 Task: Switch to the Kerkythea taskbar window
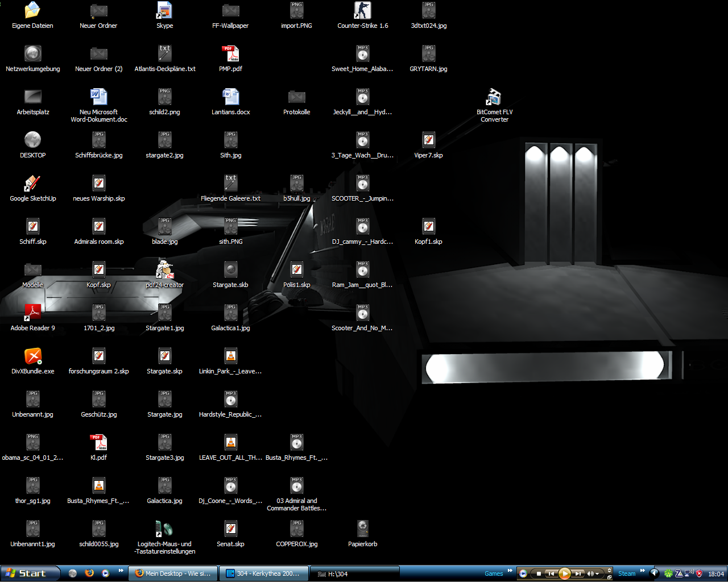click(x=264, y=573)
